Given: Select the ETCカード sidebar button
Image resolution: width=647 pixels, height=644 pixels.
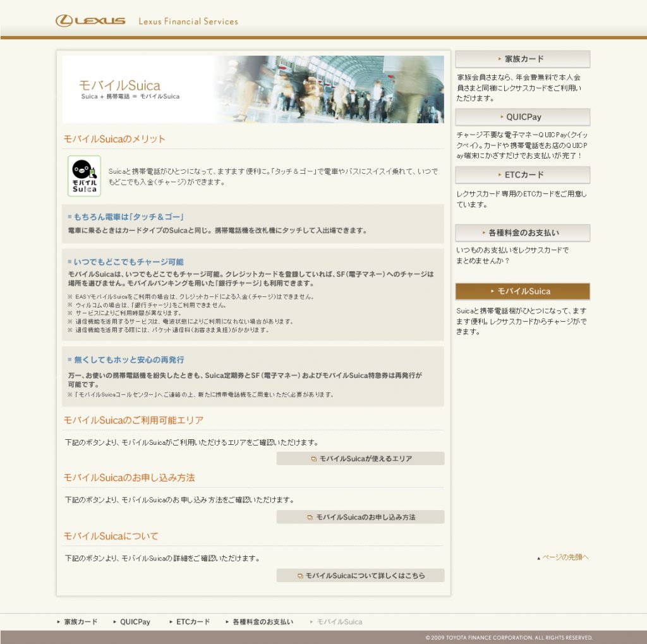Looking at the screenshot, I should (523, 175).
